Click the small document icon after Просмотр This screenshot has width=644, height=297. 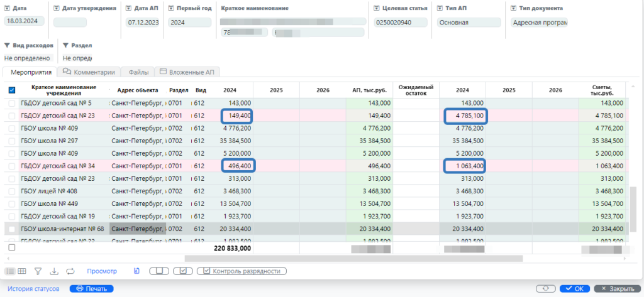(x=136, y=271)
